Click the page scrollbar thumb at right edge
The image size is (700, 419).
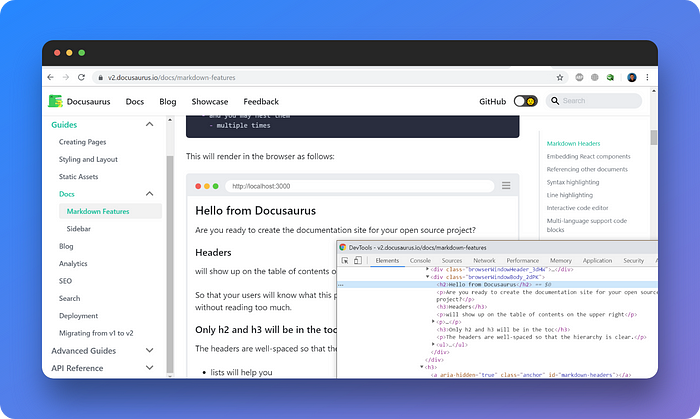(x=654, y=137)
